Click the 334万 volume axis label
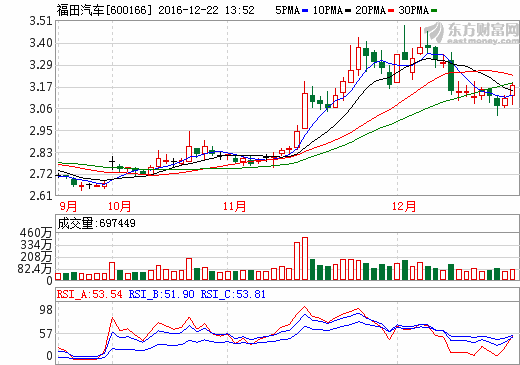 pos(36,245)
